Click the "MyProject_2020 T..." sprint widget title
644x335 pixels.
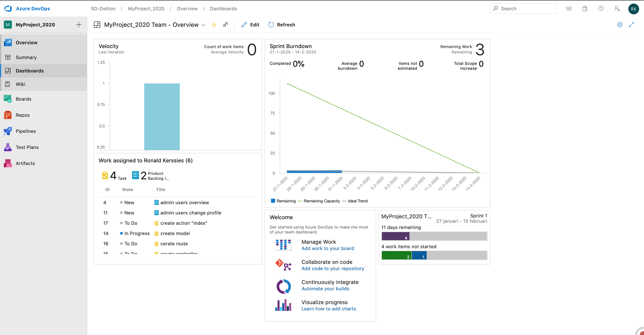(x=406, y=216)
